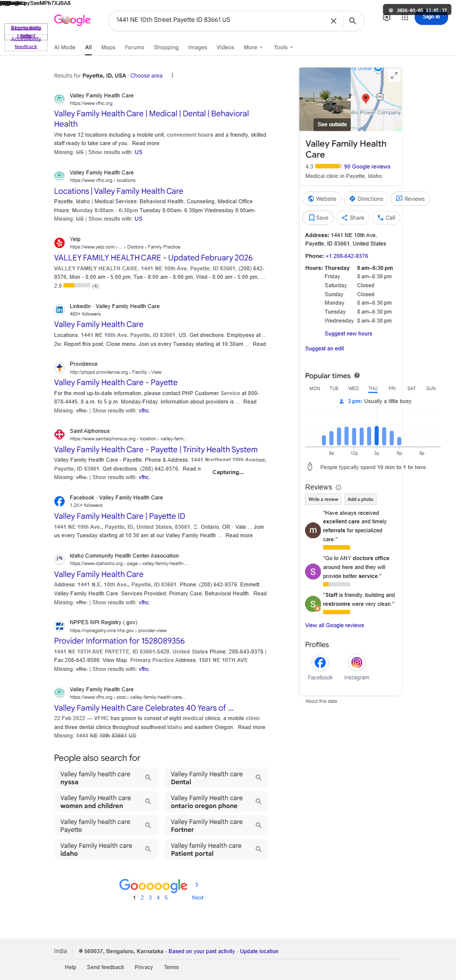Go to results page 3
The width and height of the screenshot is (461, 980).
pos(150,898)
